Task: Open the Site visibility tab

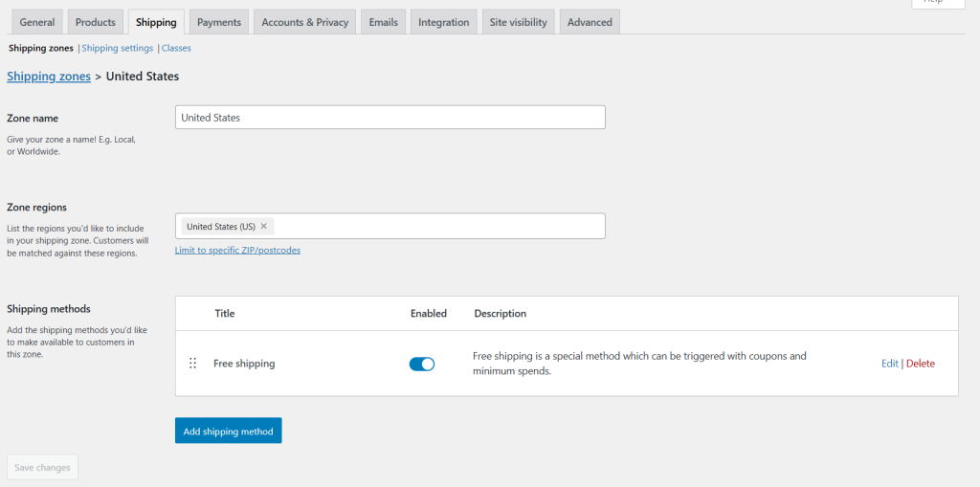Action: click(518, 22)
